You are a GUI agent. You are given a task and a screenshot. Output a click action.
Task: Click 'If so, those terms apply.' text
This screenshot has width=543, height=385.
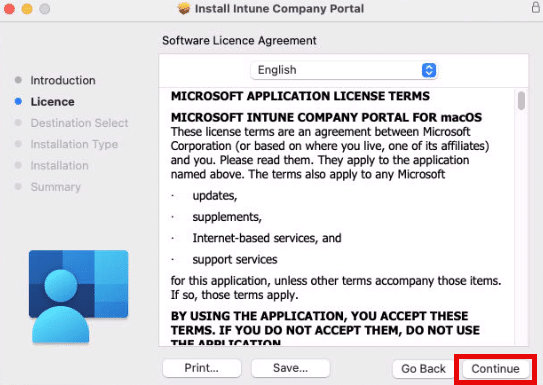tap(234, 295)
